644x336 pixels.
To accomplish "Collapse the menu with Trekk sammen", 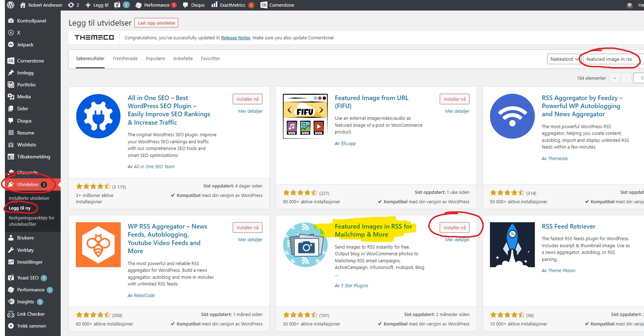I will pyautogui.click(x=27, y=326).
